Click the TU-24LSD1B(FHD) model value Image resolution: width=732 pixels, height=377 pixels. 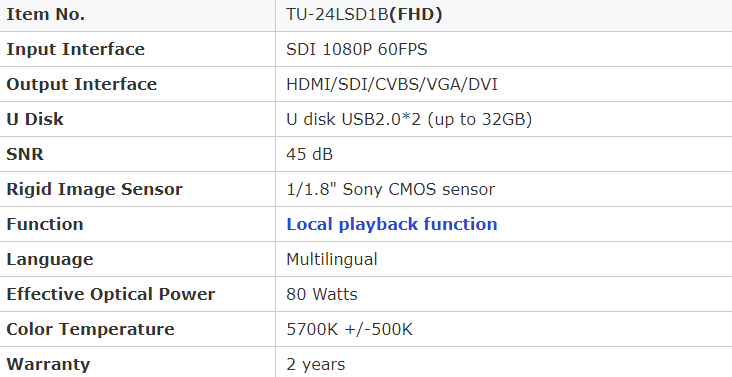point(364,14)
